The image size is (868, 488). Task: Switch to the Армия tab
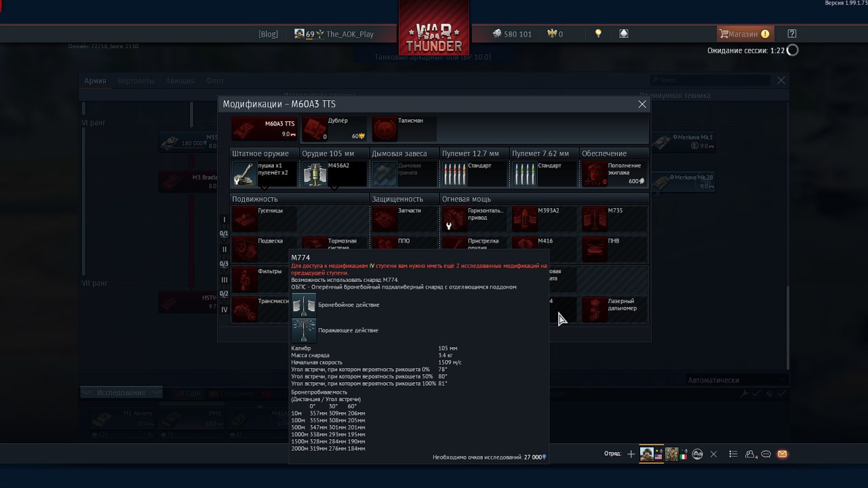95,81
